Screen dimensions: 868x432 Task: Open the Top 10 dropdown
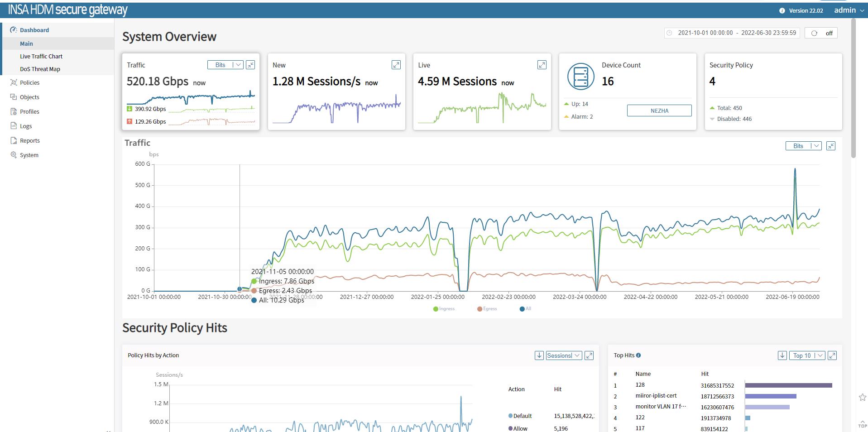coord(808,355)
